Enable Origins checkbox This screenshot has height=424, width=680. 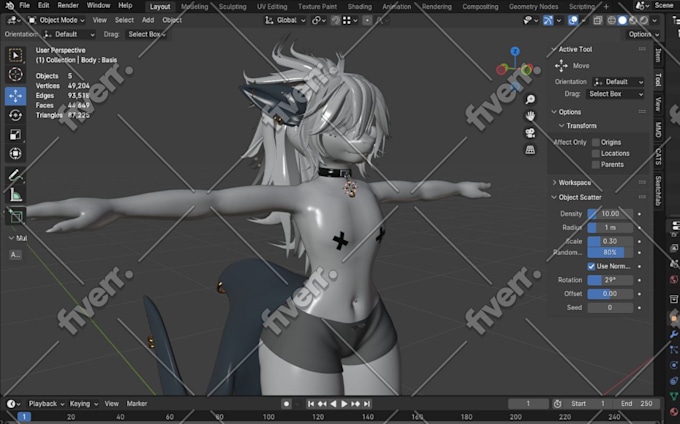[x=596, y=142]
